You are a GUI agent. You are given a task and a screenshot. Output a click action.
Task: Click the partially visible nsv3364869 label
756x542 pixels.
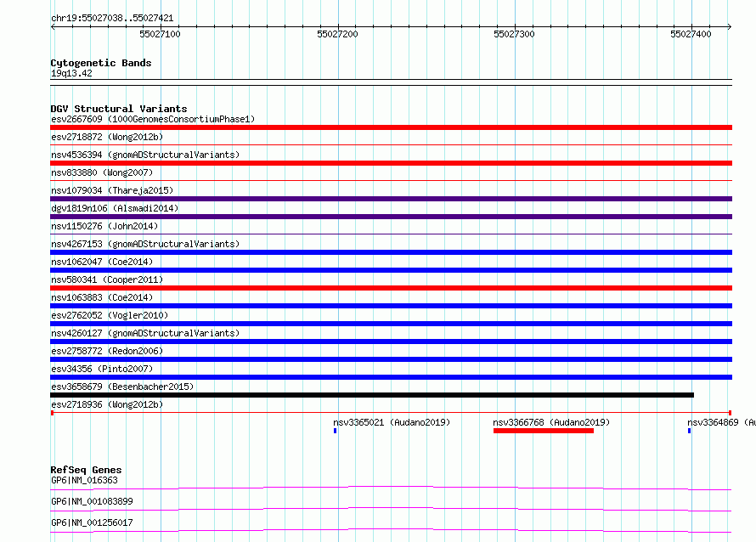[721, 422]
